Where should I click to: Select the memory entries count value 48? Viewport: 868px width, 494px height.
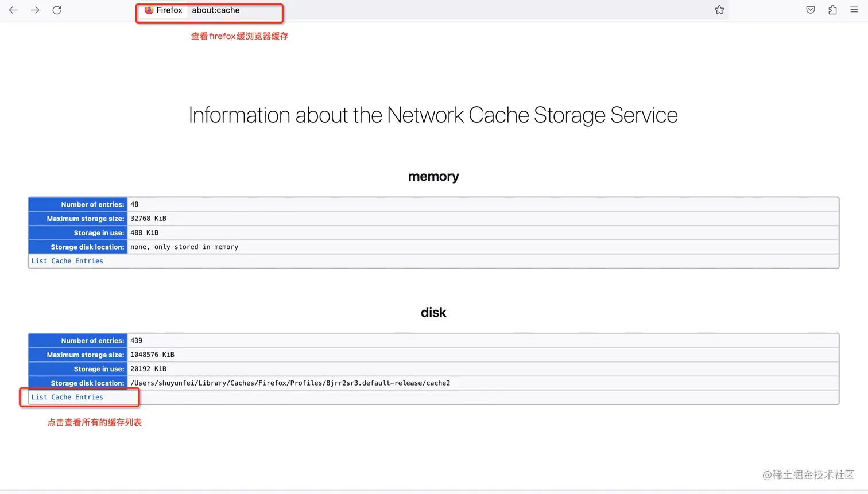134,204
